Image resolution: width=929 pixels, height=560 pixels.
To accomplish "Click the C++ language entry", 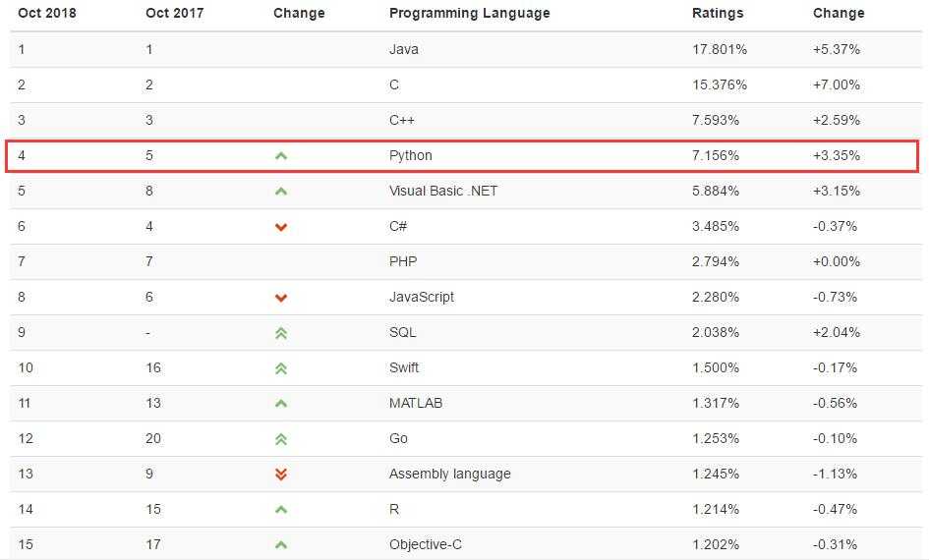I will coord(404,120).
